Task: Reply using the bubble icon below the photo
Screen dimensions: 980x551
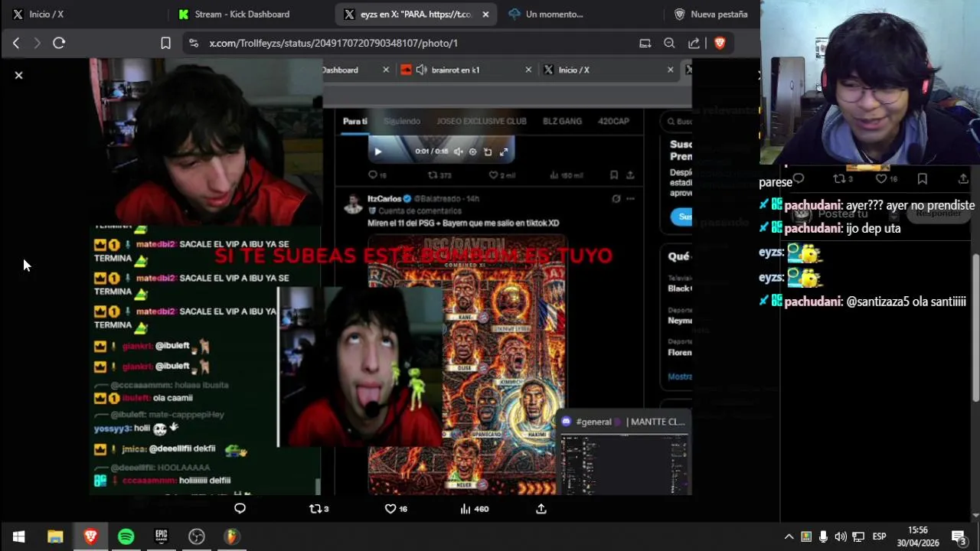Action: [x=240, y=509]
